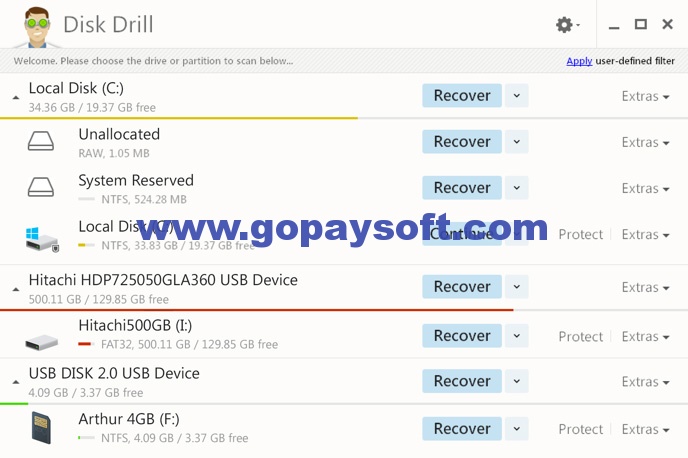This screenshot has width=688, height=458.
Task: Maximize the Disk Drill window
Action: [x=641, y=24]
